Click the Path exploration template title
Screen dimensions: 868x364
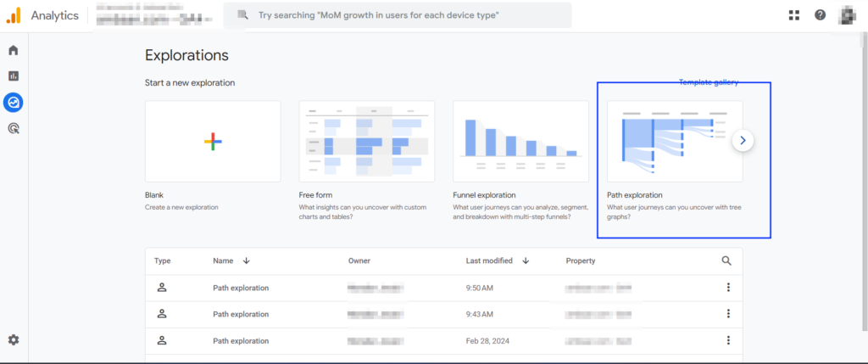tap(635, 195)
